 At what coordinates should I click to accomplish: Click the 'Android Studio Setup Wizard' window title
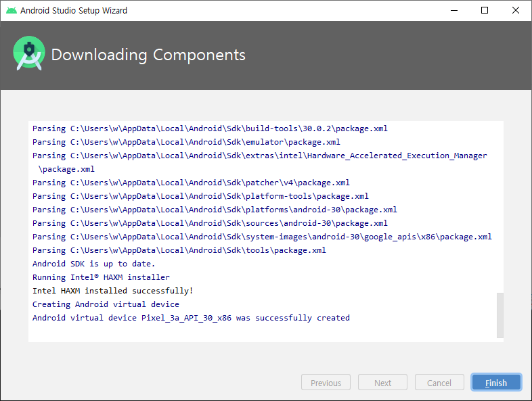click(x=74, y=11)
